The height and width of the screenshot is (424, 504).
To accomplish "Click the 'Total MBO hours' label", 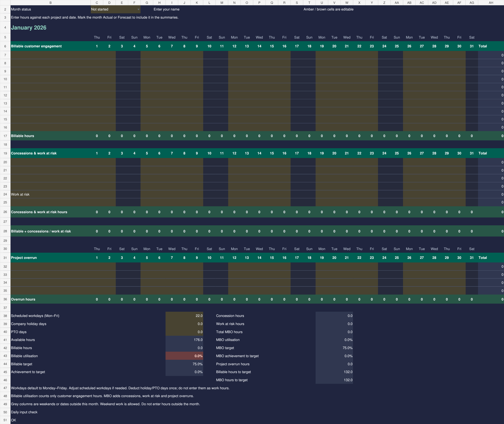I will click(x=229, y=332).
